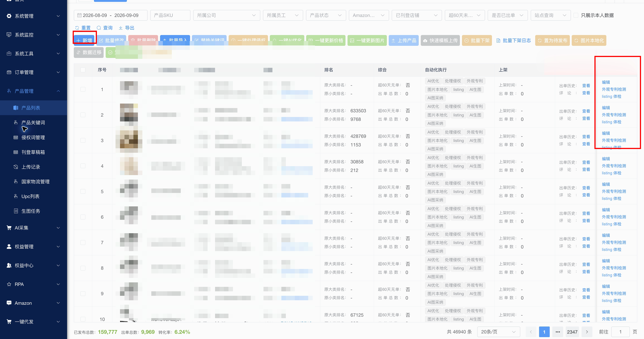Click the 系统工具 toolbox icon in sidebar
Viewport: 644px width, 339px height.
pos(9,53)
